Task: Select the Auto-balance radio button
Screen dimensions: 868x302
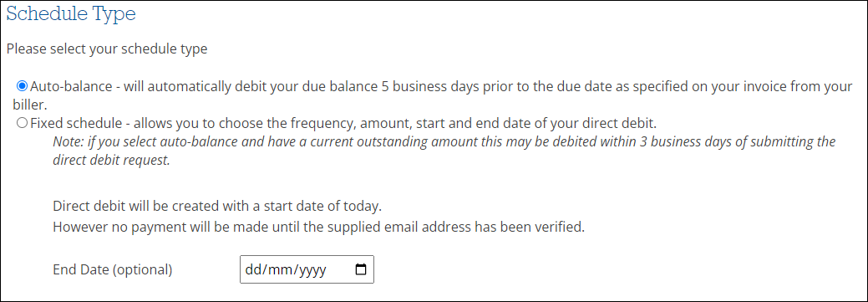Action: 23,86
